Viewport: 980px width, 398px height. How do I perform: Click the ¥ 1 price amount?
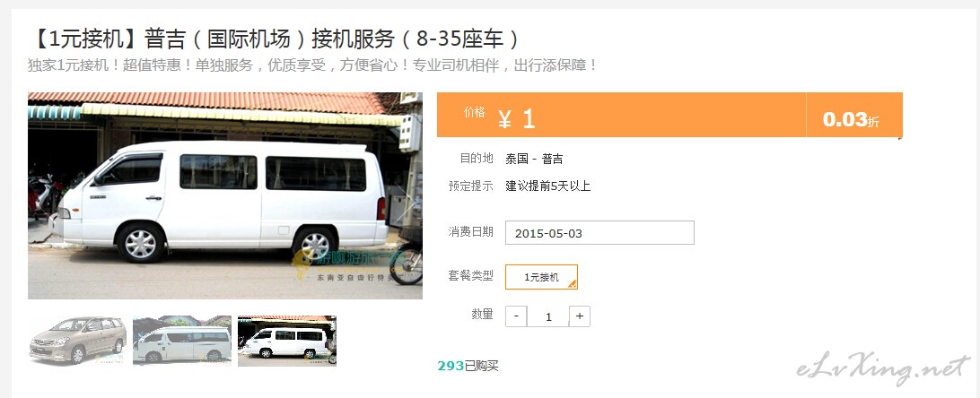517,118
